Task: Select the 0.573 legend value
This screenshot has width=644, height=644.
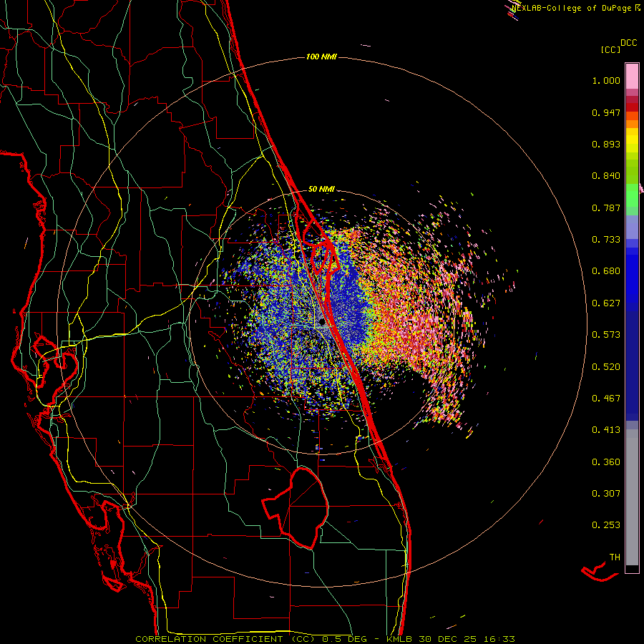Action: tap(606, 335)
